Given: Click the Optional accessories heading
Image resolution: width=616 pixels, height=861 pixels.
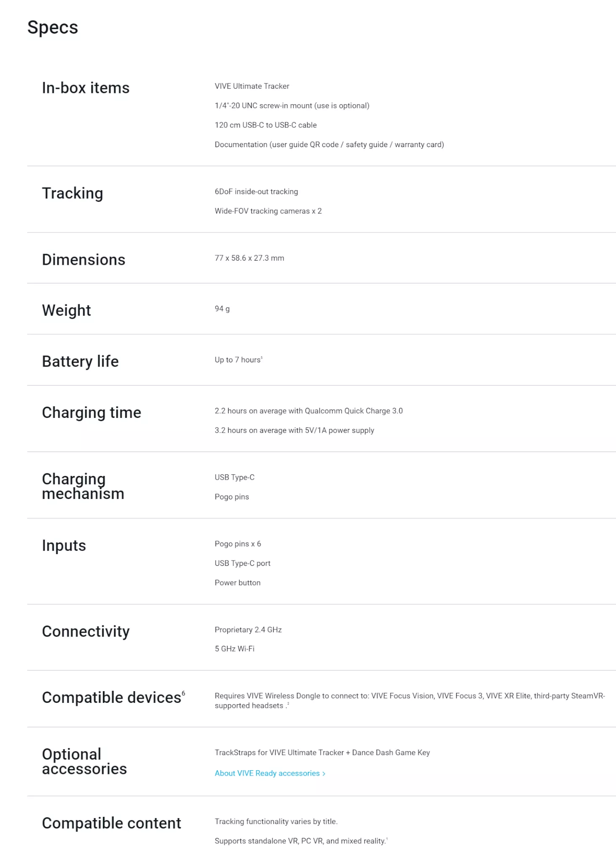Looking at the screenshot, I should [x=84, y=761].
